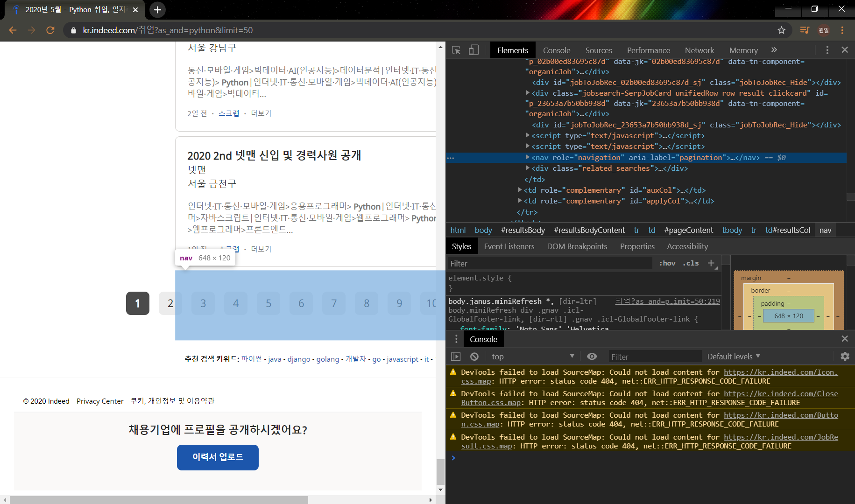Add a new style rule plus icon
This screenshot has height=504, width=855.
click(x=711, y=263)
